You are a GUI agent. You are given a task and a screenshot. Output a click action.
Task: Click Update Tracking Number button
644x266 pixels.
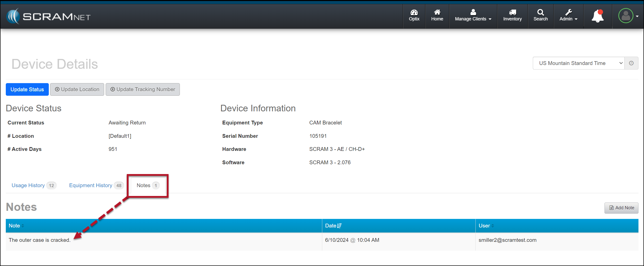point(143,89)
